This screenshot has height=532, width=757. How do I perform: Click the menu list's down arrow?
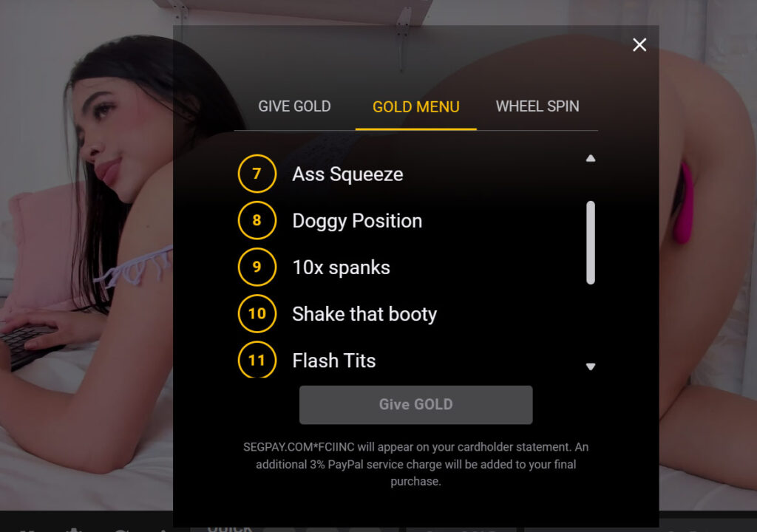pos(591,366)
